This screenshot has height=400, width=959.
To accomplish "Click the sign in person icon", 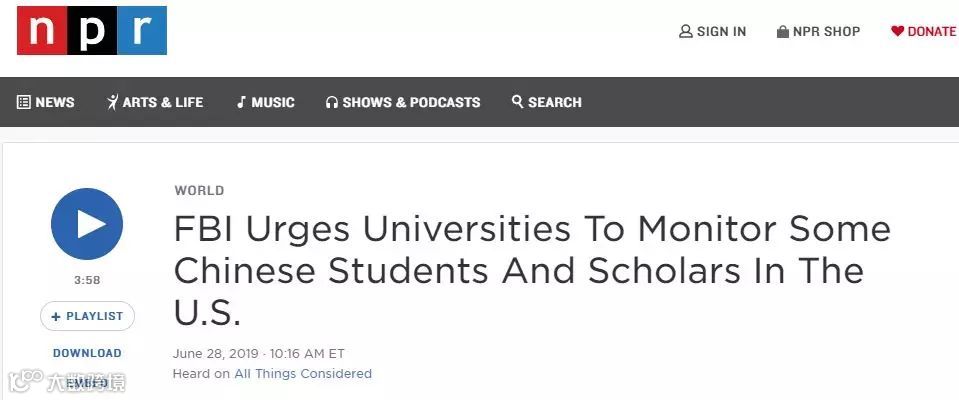I will click(685, 31).
